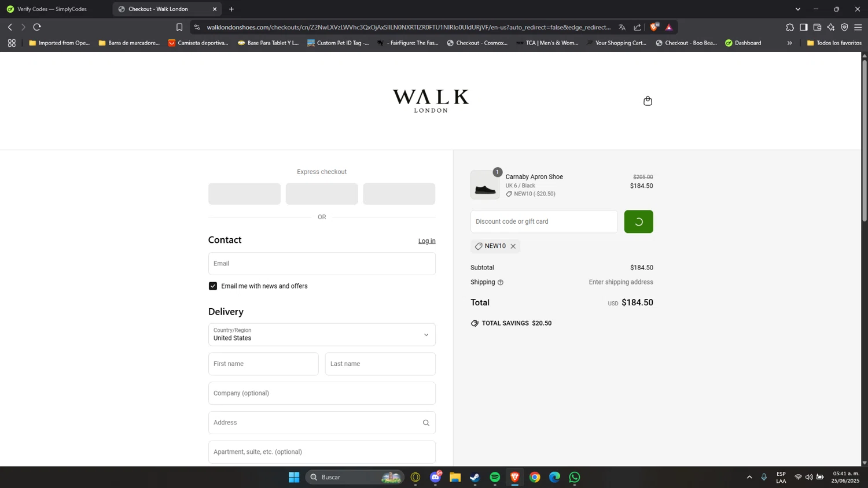
Task: Click the Brave Rewards triangle icon
Action: coord(669,27)
